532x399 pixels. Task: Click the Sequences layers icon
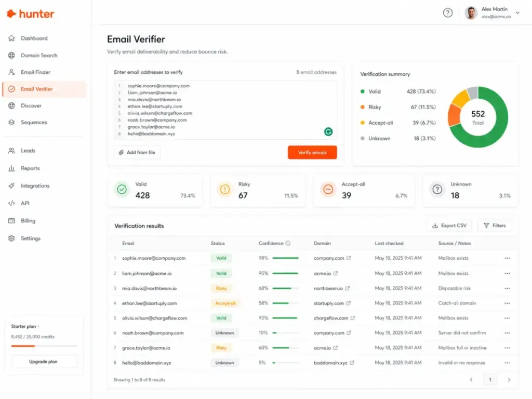pos(11,122)
